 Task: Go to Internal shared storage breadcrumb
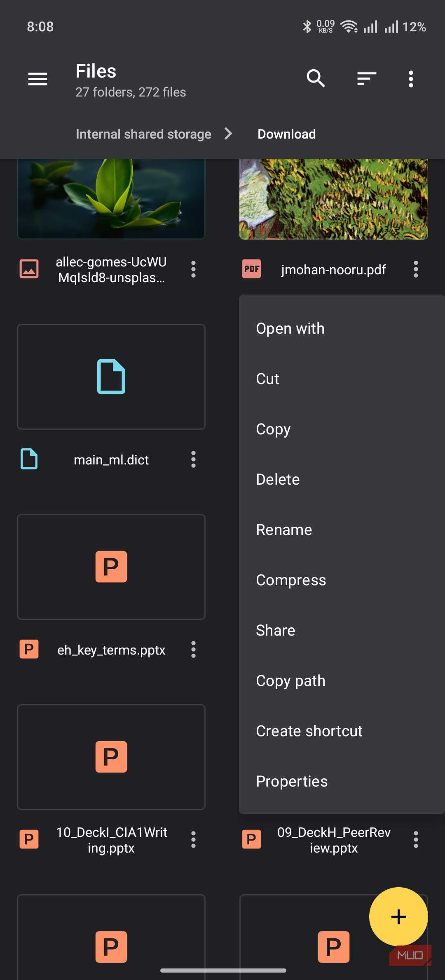[x=143, y=134]
